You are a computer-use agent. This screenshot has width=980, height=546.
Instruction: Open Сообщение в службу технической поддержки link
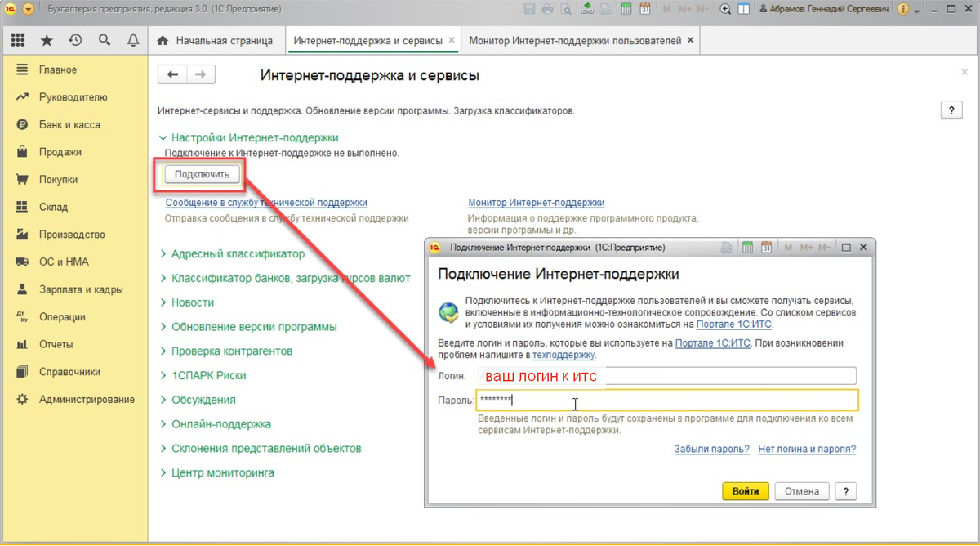coord(266,203)
